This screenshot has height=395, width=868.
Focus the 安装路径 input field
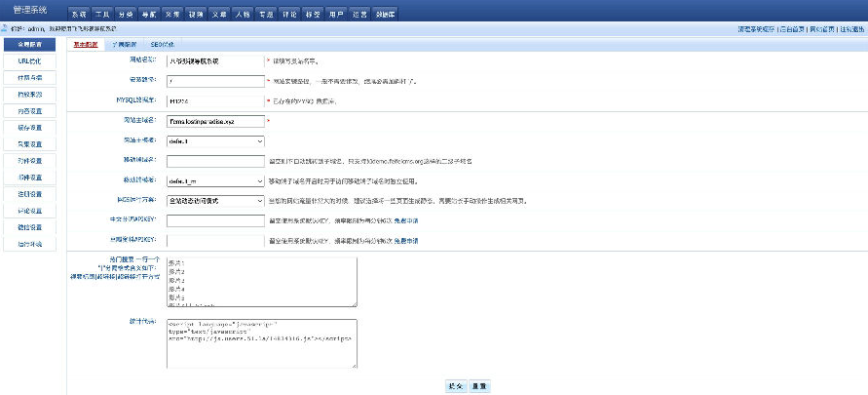pos(216,81)
